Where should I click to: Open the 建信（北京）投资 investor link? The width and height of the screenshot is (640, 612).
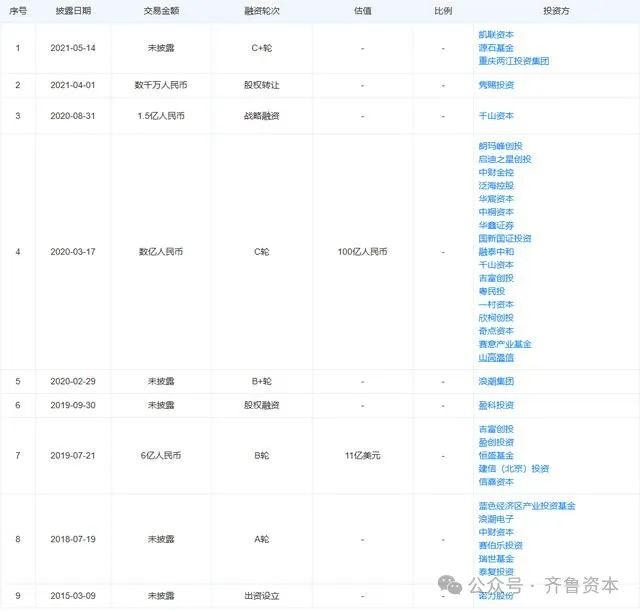coord(514,469)
